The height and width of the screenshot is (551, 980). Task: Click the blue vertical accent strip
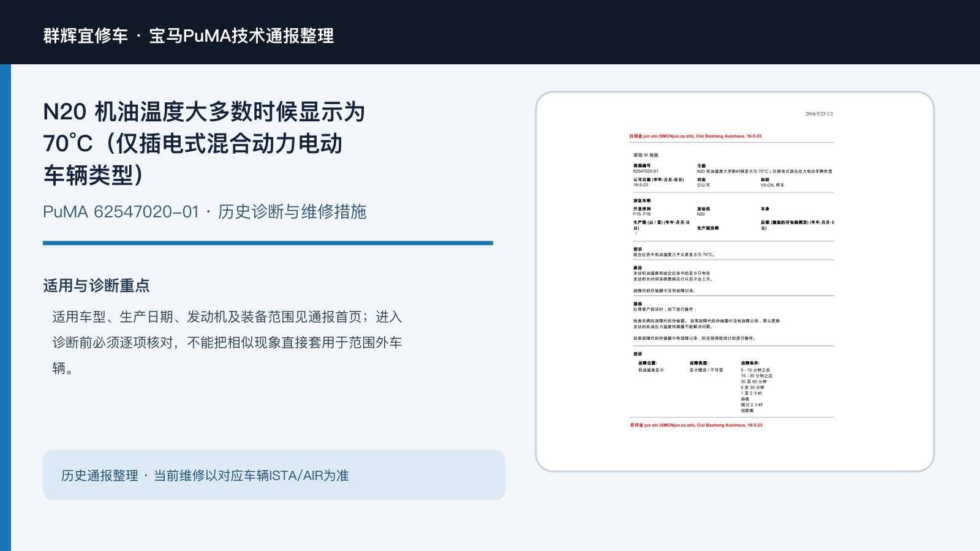tap(6, 307)
